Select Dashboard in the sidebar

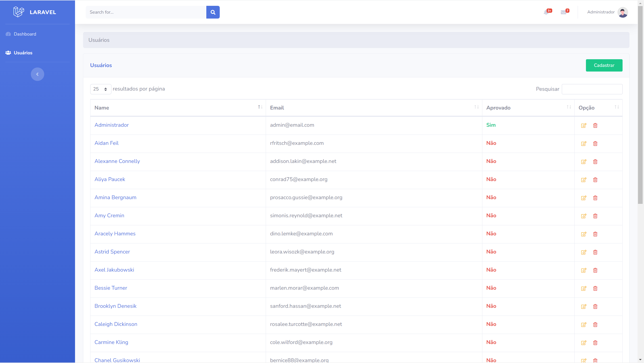coord(25,34)
